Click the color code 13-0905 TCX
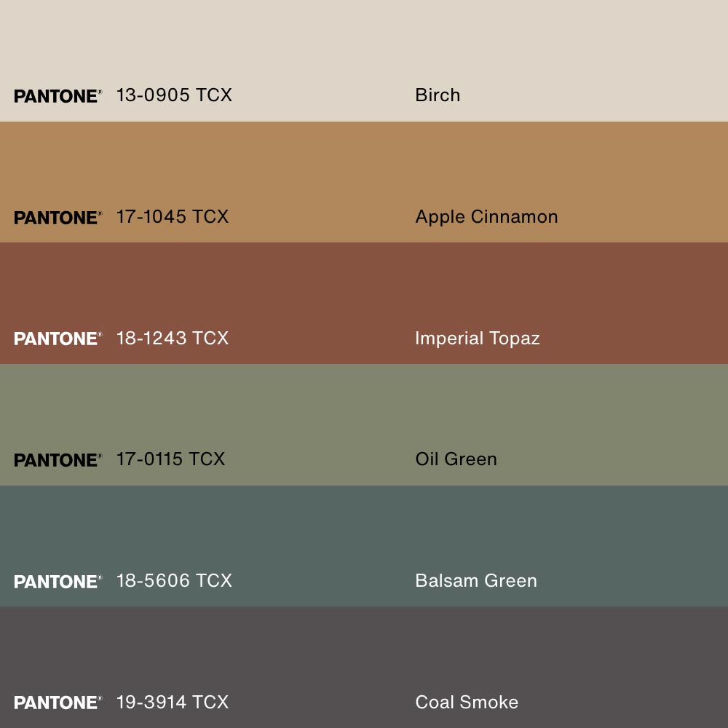Viewport: 728px width, 728px height. [x=174, y=95]
